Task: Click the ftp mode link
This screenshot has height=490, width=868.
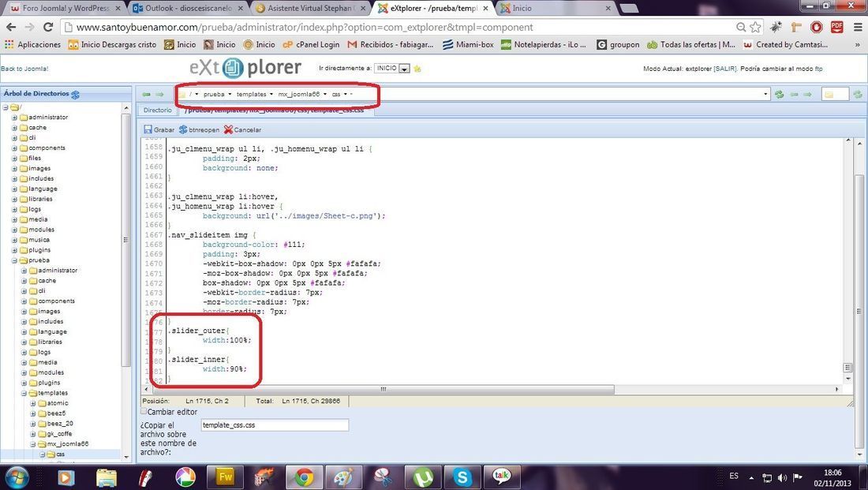Action: coord(818,69)
